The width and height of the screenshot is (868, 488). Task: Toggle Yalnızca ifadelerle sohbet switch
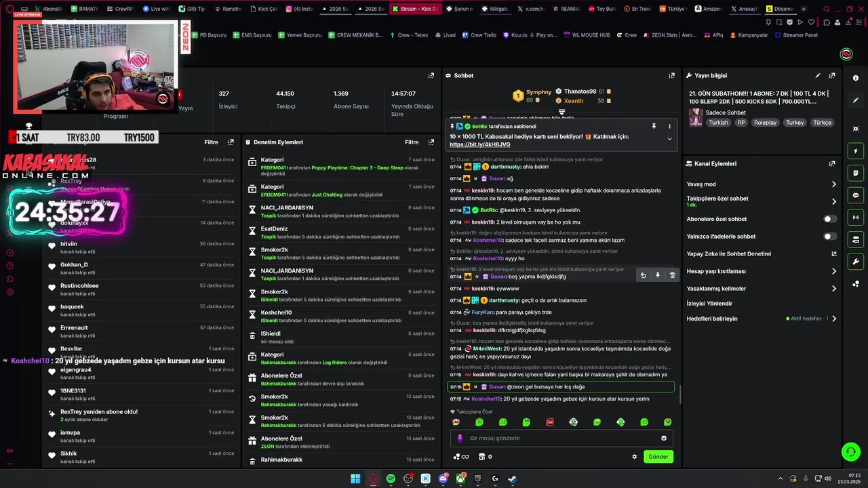830,237
